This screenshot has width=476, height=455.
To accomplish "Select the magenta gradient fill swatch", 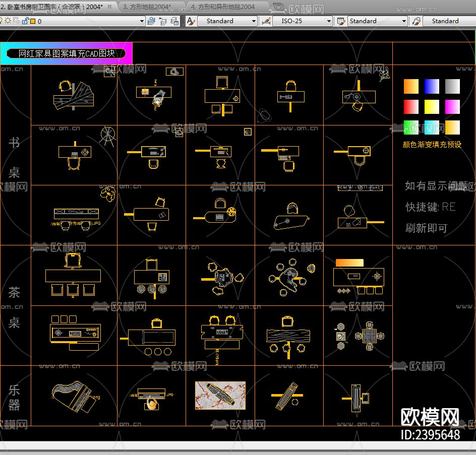I will pos(452,107).
